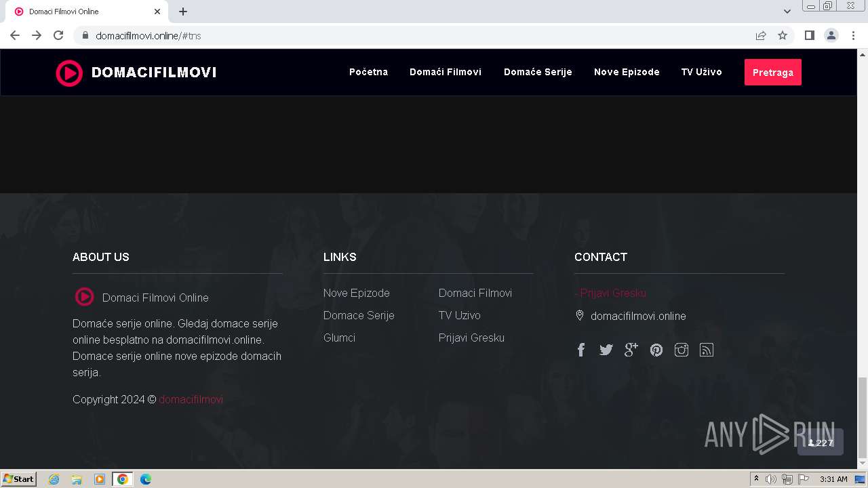Close the Domaci Filmovi Online tab
The image size is (868, 488).
[x=157, y=12]
